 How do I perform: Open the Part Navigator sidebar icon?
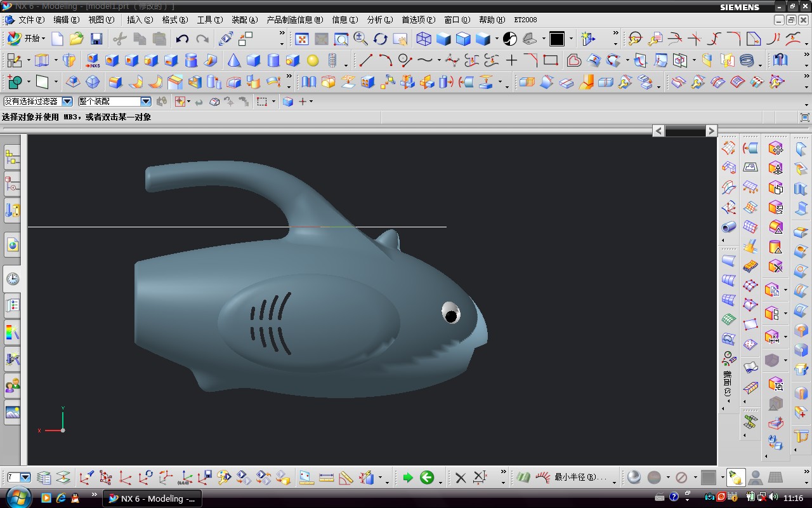pos(12,184)
